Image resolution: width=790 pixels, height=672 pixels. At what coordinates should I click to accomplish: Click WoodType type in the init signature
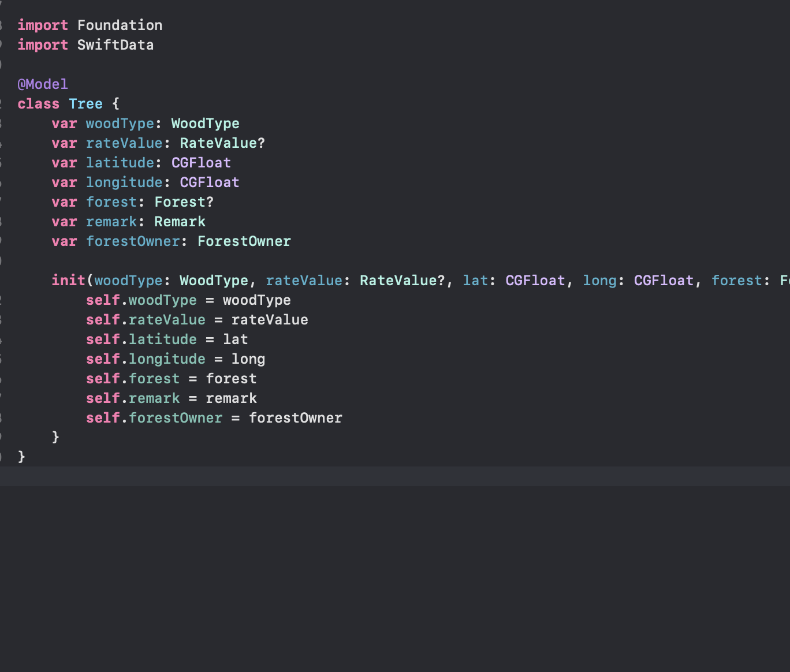tap(214, 281)
